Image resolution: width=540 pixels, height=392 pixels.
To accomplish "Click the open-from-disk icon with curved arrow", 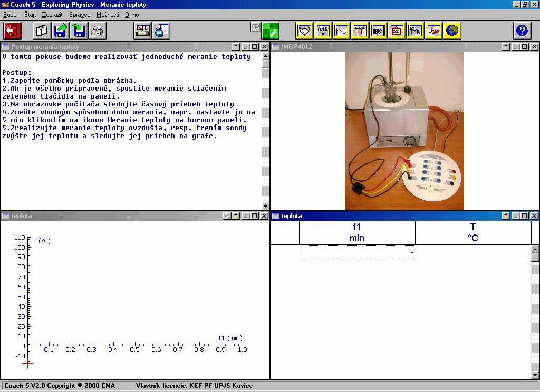I will pos(60,31).
